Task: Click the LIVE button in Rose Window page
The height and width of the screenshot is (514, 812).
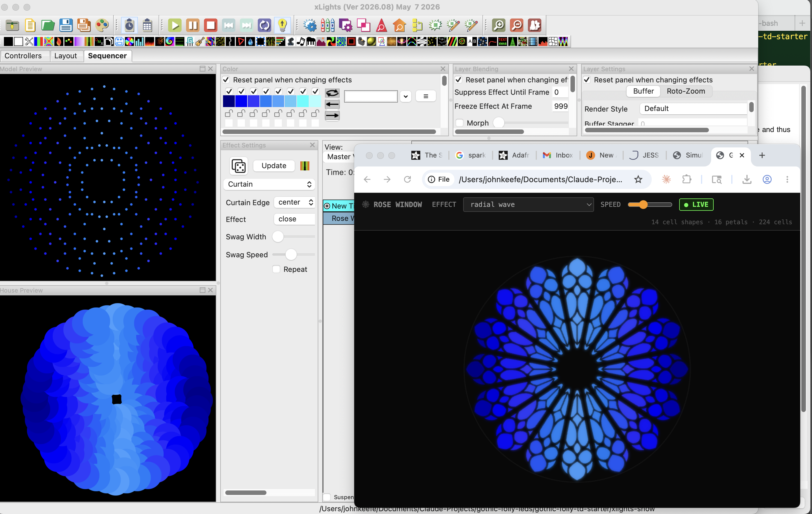Action: [x=696, y=205]
